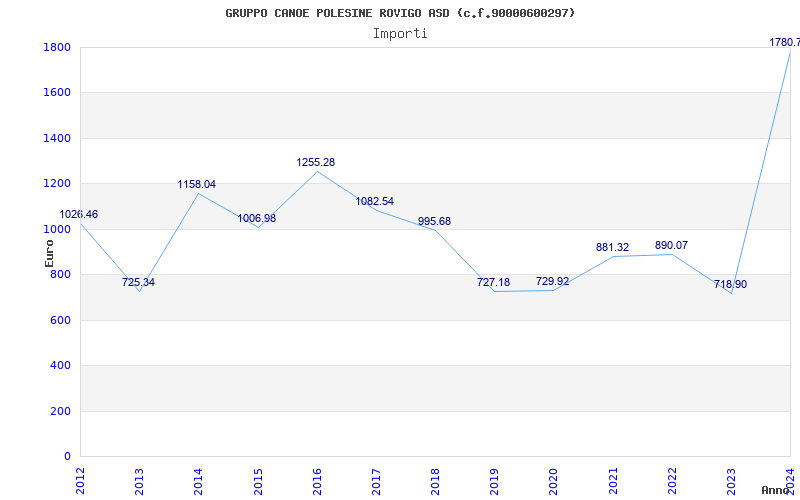Click the Anno x-axis title

776,490
